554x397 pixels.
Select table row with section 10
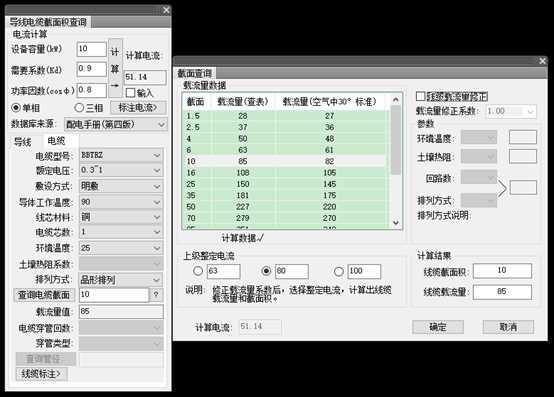point(286,161)
